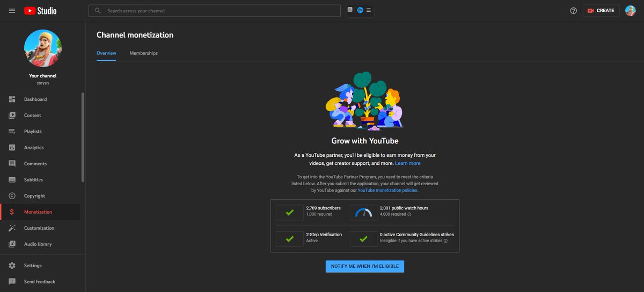Image resolution: width=644 pixels, height=292 pixels.
Task: Open the Help question mark icon
Action: [x=573, y=11]
